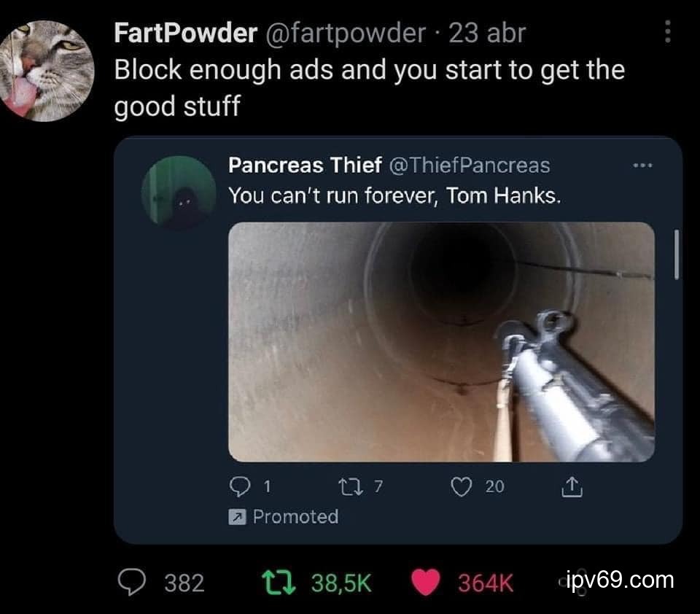Screen dimensions: 700x614
Task: Retweet the quoted Pancreas Thief tweet
Action: point(351,486)
